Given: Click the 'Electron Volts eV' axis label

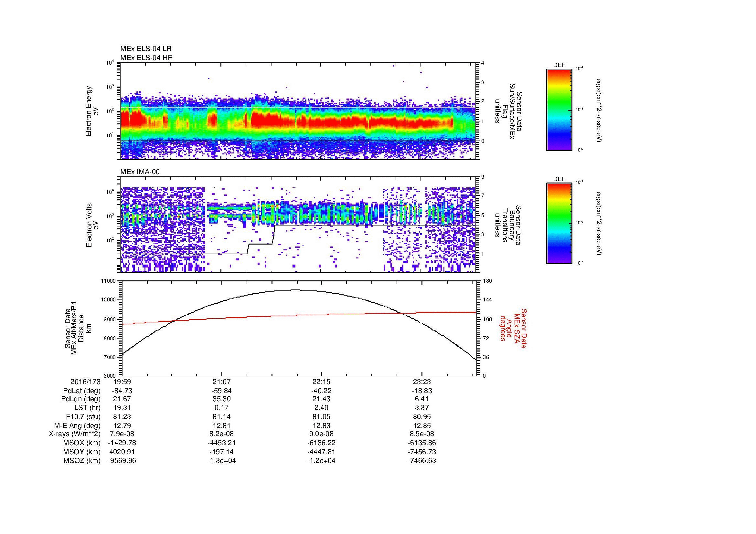Looking at the screenshot, I should click(92, 225).
